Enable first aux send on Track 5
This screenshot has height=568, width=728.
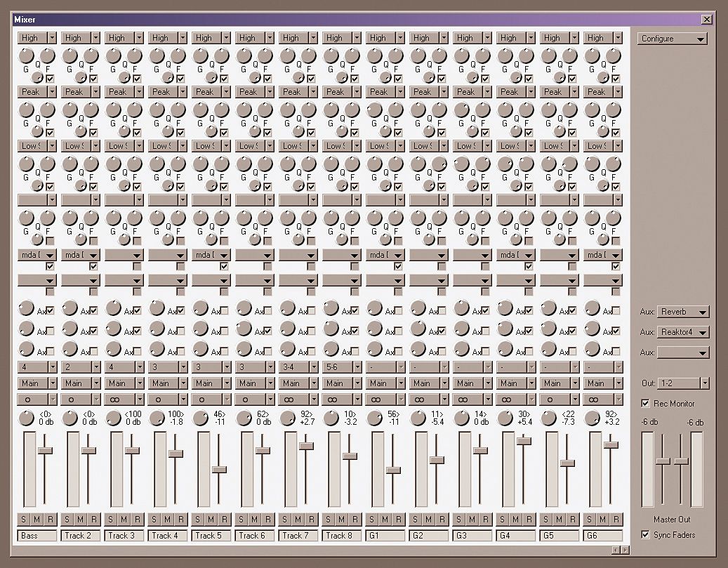tap(224, 310)
